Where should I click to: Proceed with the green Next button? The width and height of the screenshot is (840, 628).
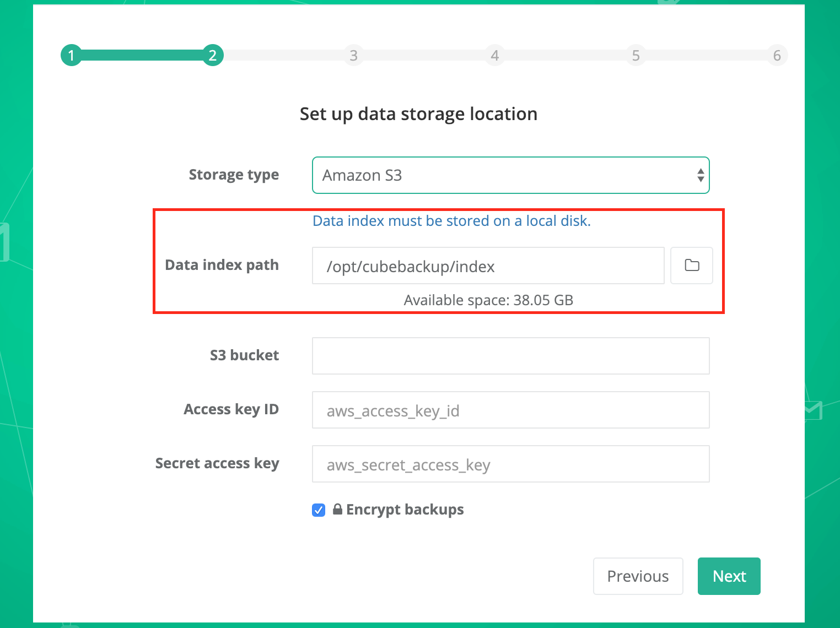(729, 576)
